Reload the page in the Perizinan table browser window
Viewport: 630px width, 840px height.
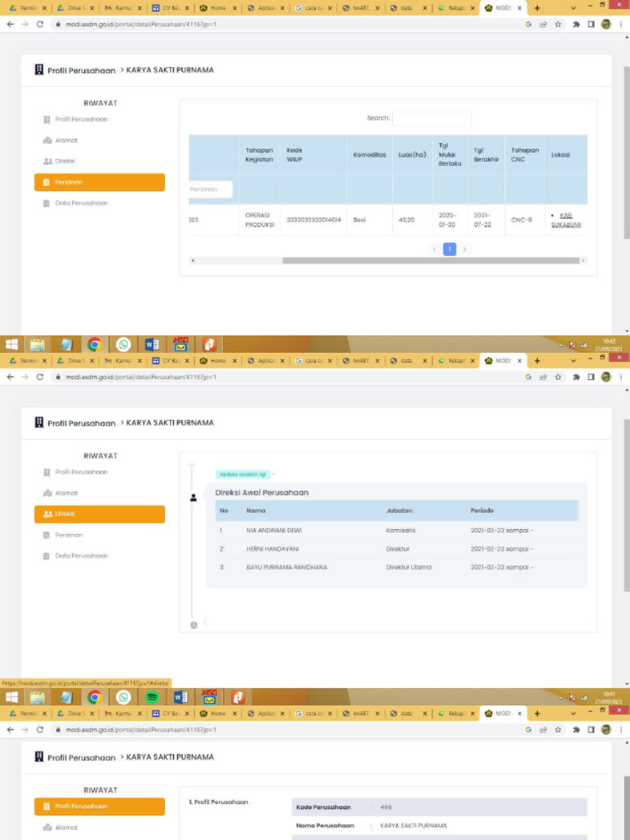(x=39, y=24)
